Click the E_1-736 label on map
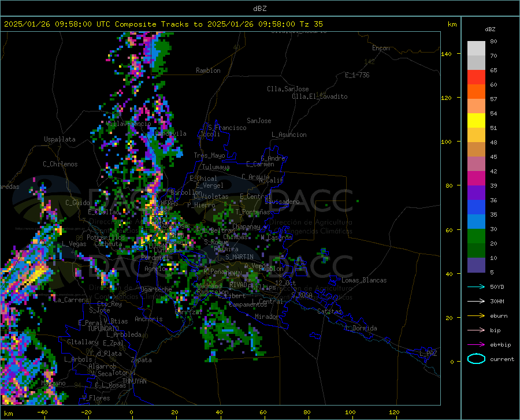Image resolution: width=520 pixels, height=420 pixels. (357, 75)
